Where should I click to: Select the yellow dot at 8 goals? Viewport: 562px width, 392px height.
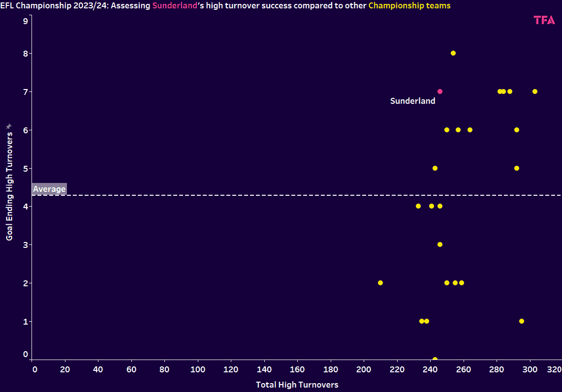[453, 53]
